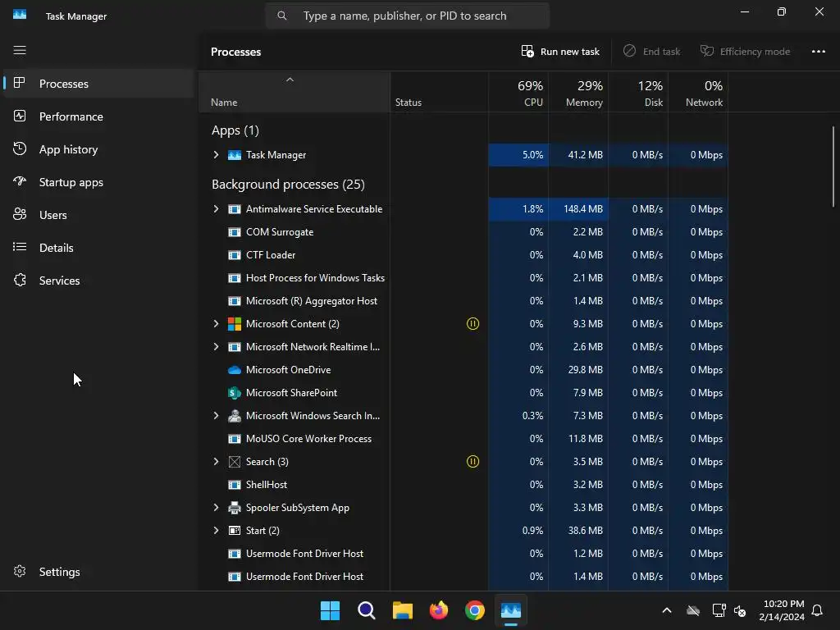Expand the Start (2) group

coord(216,531)
